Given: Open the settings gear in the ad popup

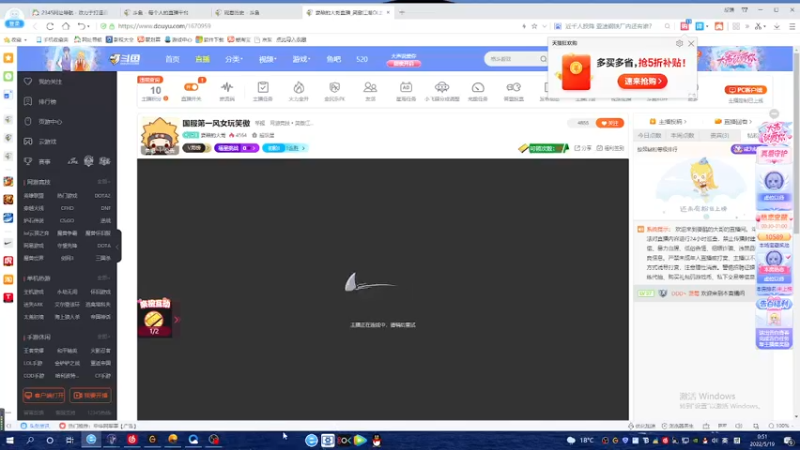Looking at the screenshot, I should coord(679,43).
